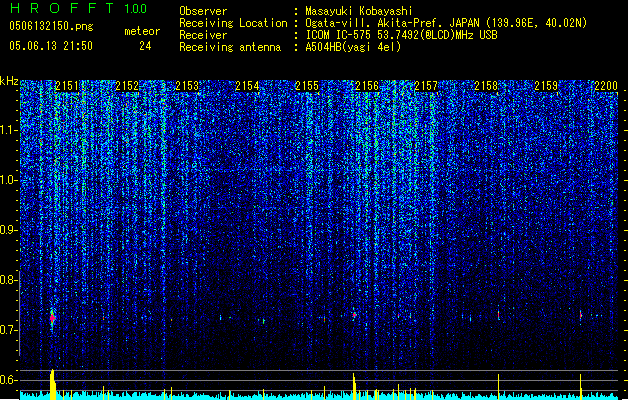Click the 1.1 kHz axis tick label
This screenshot has width=629, height=400.
(9, 130)
